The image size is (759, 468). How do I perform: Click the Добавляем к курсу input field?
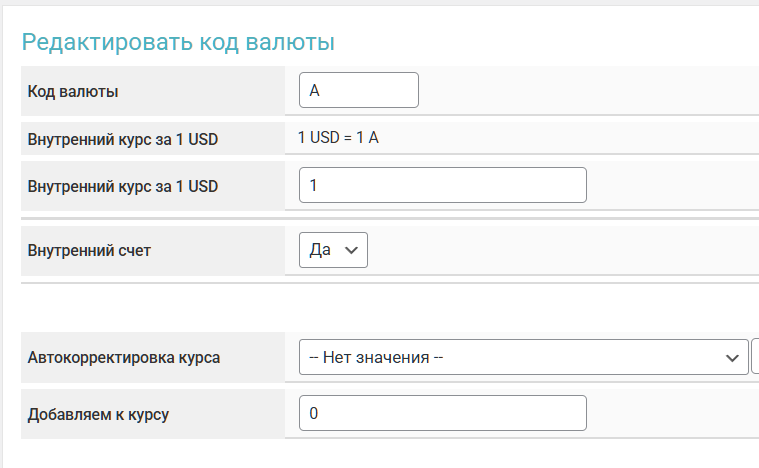click(x=442, y=413)
